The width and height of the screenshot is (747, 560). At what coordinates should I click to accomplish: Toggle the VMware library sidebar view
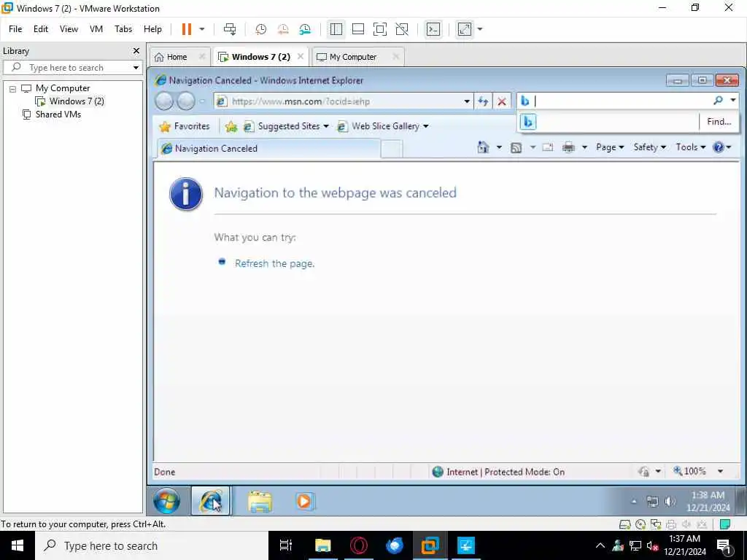pos(336,29)
